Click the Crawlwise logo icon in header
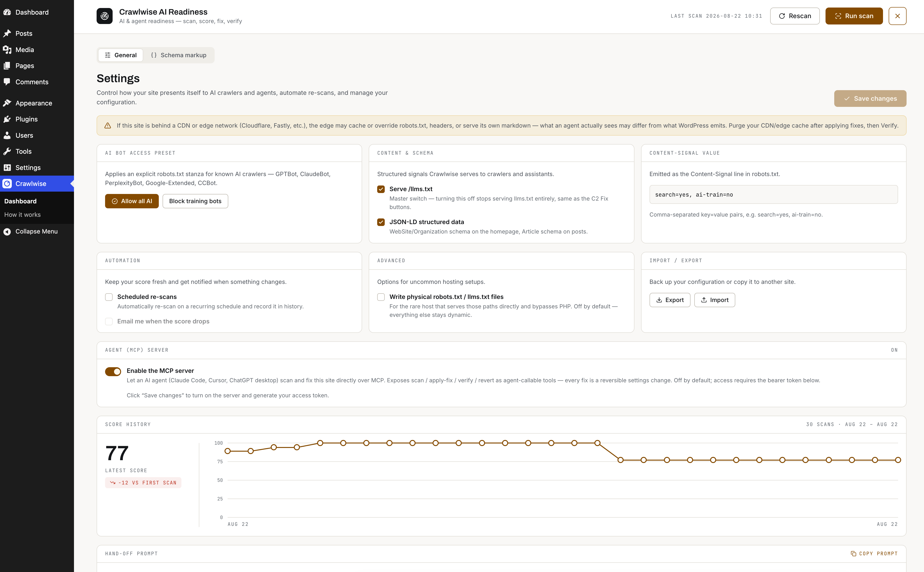Viewport: 924px width, 572px height. 104,16
